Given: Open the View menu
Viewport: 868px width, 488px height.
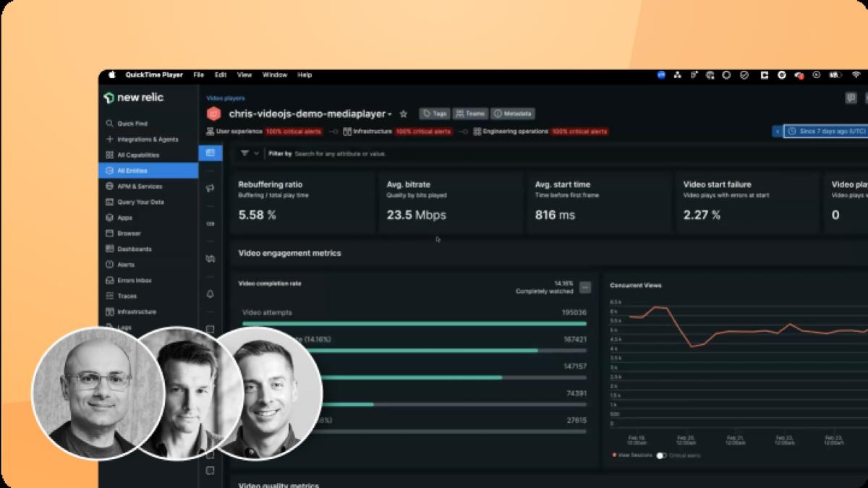Looking at the screenshot, I should click(x=244, y=74).
